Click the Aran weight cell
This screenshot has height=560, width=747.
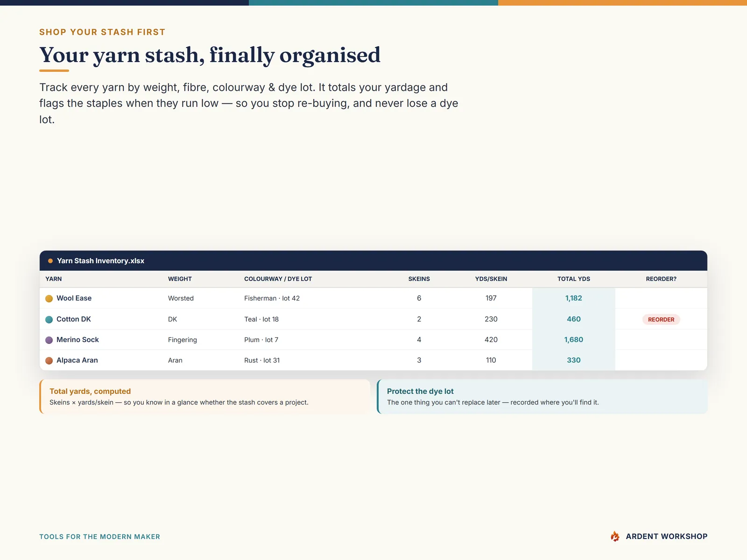pos(175,360)
